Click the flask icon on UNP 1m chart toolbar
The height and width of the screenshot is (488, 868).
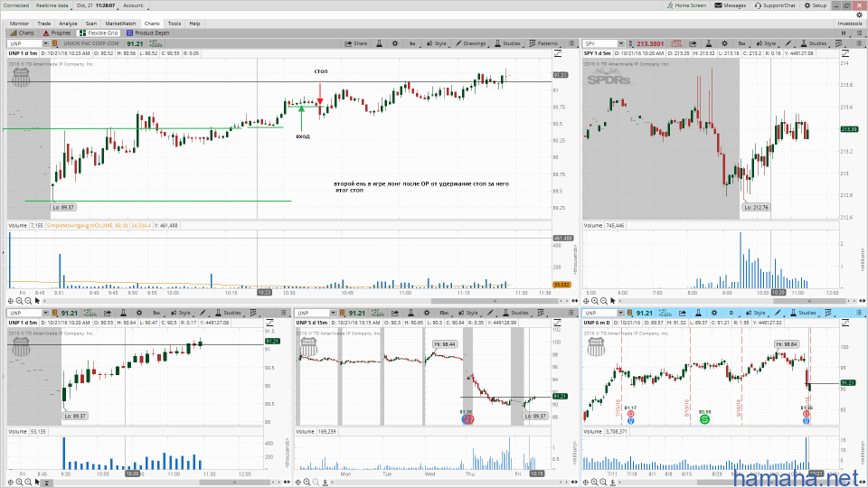click(x=379, y=43)
